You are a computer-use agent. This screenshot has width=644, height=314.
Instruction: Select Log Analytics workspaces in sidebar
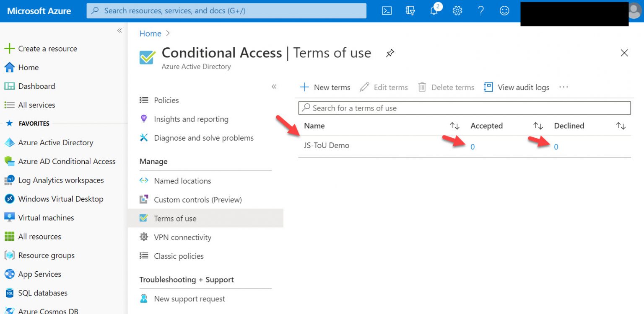pos(61,180)
